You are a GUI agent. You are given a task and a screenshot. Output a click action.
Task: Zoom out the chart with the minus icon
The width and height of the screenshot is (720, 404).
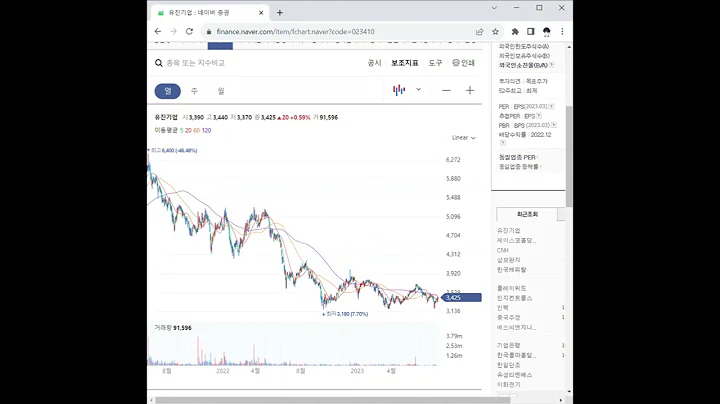point(446,90)
